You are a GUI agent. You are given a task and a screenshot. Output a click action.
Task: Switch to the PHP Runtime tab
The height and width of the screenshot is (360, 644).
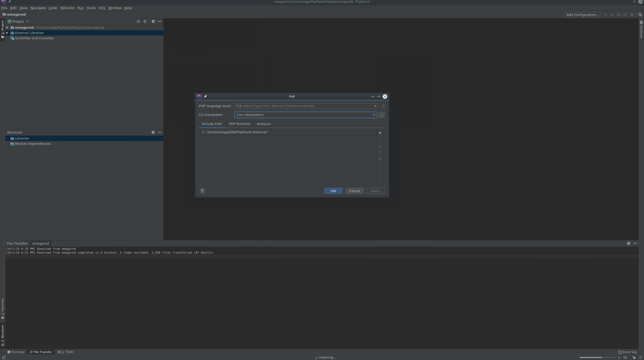[239, 124]
